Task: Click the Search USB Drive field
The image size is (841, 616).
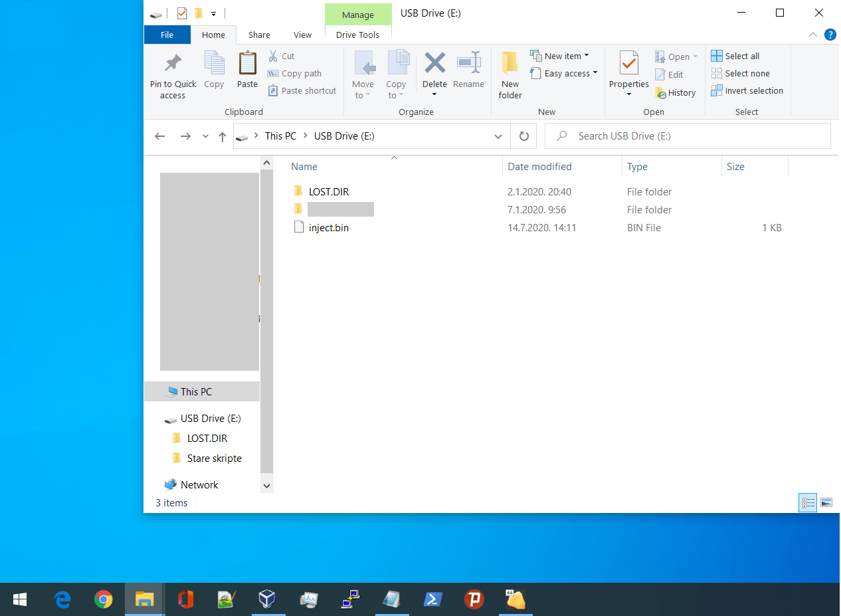Action: (x=691, y=136)
